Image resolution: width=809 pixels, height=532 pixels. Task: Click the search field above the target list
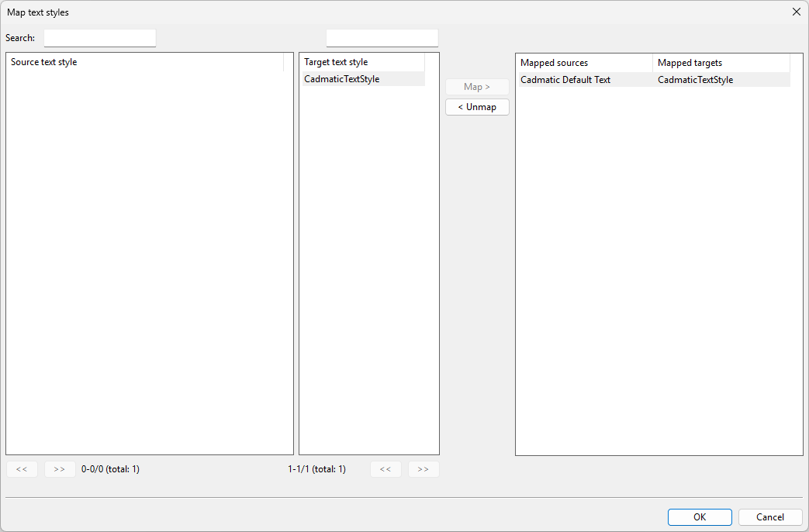click(382, 38)
